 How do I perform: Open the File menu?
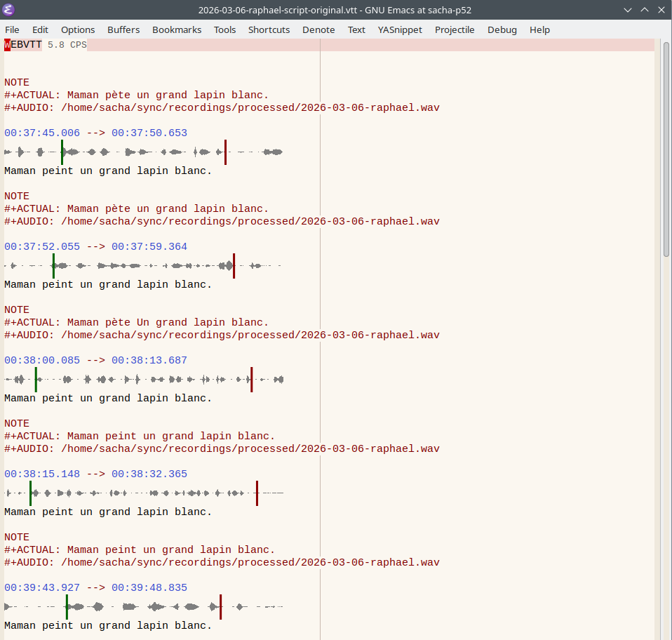point(12,29)
